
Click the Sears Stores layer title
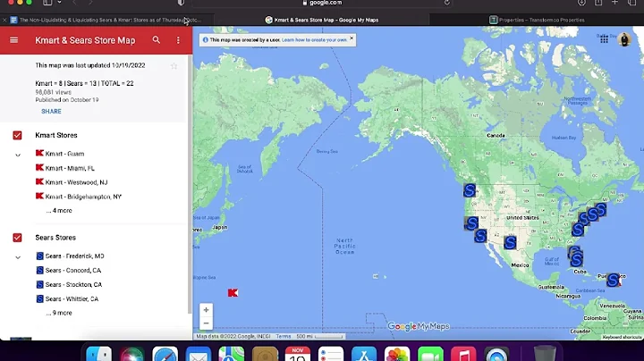pyautogui.click(x=55, y=238)
